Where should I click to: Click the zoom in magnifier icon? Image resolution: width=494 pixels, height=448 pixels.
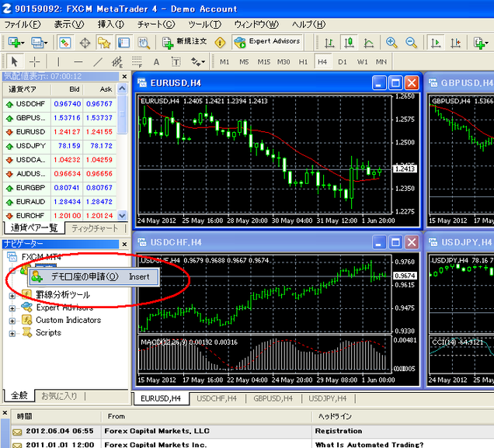pos(391,42)
